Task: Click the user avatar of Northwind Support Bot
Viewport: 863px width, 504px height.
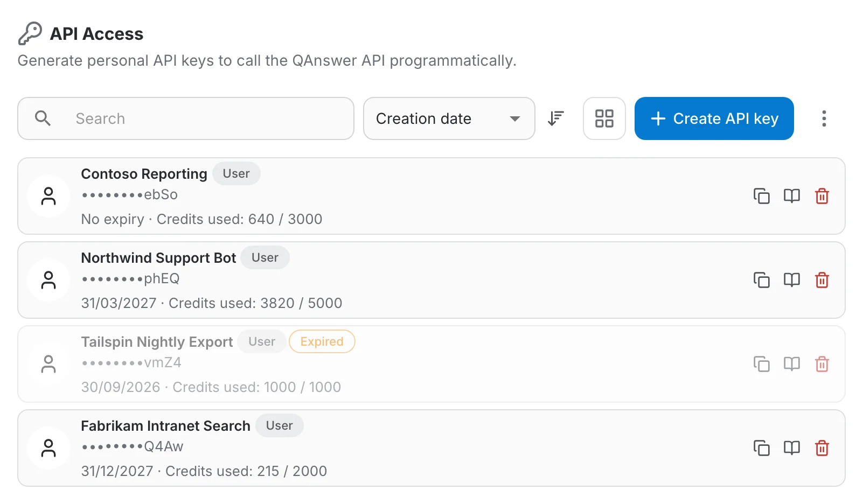Action: [x=48, y=280]
